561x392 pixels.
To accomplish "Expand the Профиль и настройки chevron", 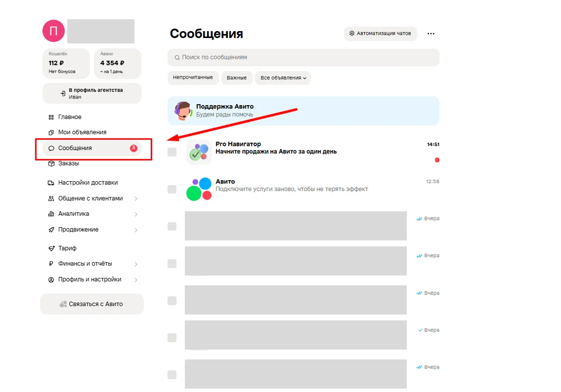I will tap(136, 280).
